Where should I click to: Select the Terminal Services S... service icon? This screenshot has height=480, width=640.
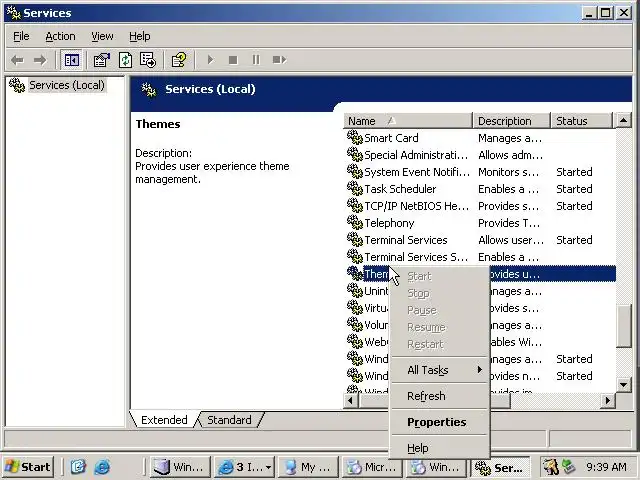tap(355, 257)
